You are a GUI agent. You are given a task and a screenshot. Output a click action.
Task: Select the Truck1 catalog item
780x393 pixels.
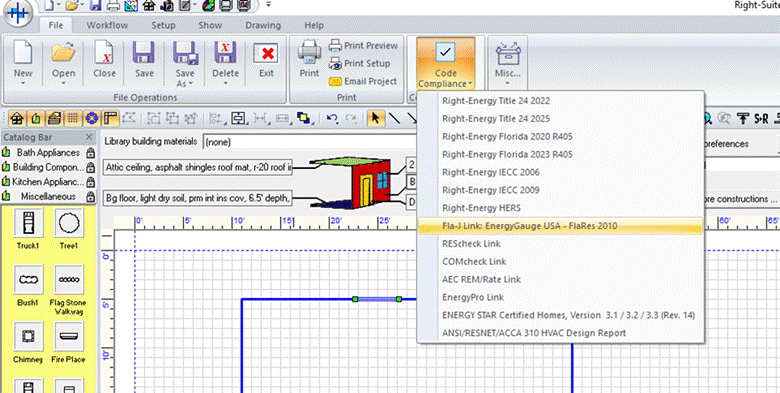(28, 229)
